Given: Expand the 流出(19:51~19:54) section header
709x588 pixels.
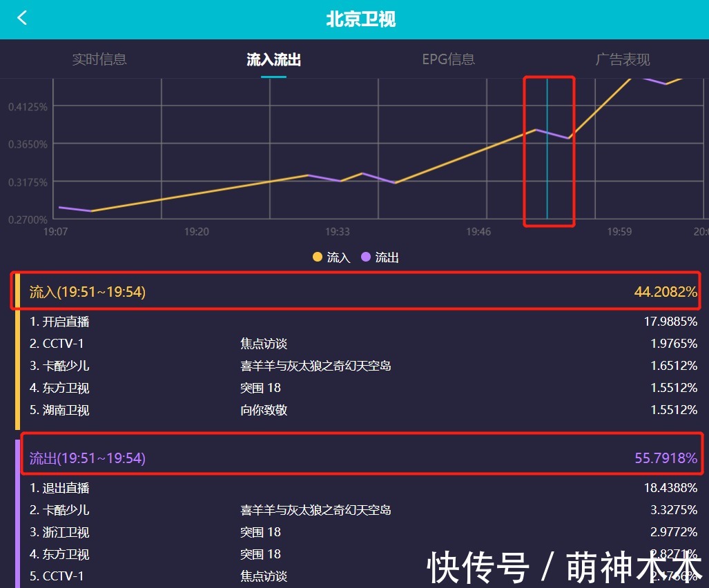Looking at the screenshot, I should click(x=88, y=458).
